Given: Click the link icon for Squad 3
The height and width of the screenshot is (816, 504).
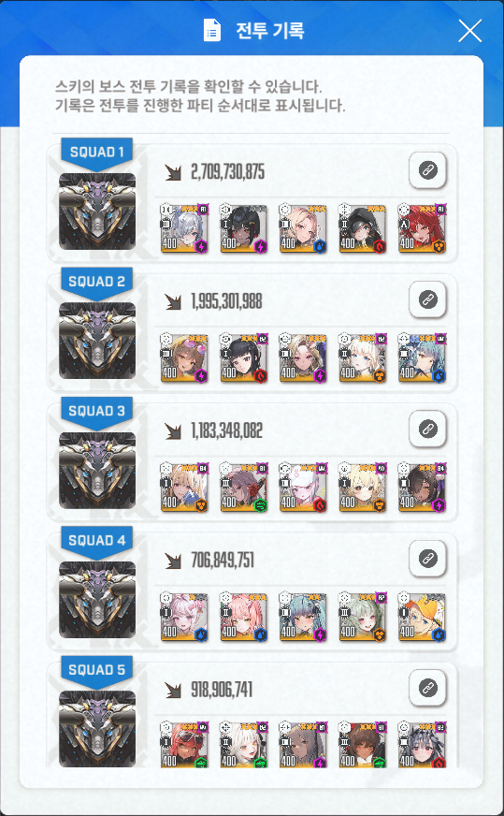Looking at the screenshot, I should (x=427, y=429).
